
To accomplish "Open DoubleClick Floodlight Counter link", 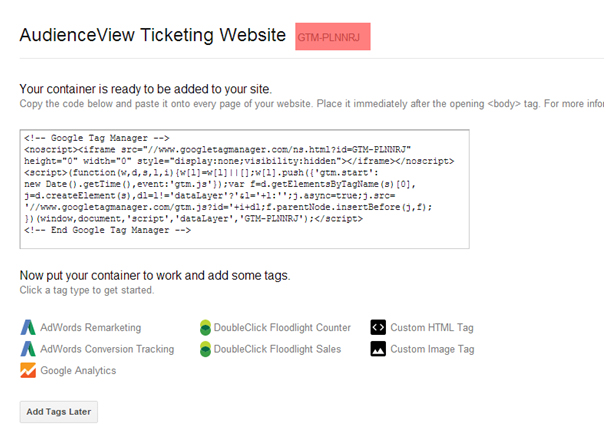I will [x=282, y=328].
